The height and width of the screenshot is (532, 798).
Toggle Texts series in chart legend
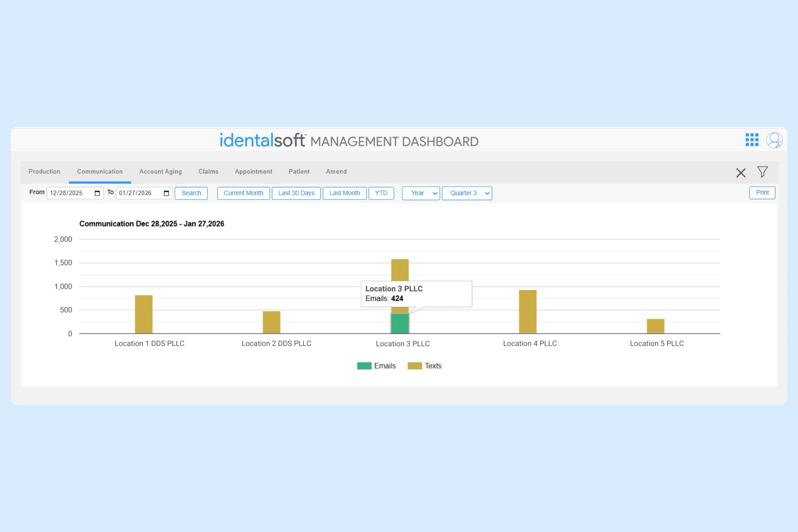point(425,366)
